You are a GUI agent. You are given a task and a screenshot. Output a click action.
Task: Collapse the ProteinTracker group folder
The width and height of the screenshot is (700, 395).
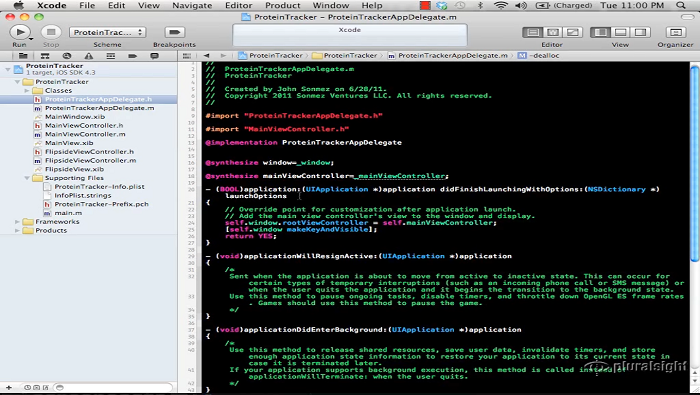[x=17, y=82]
